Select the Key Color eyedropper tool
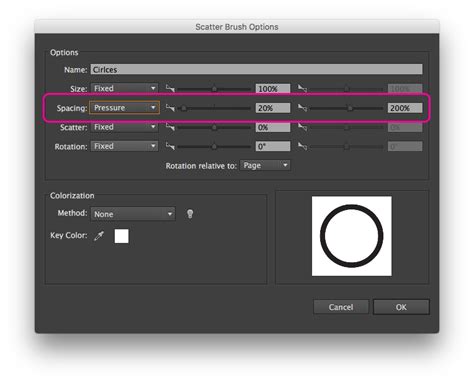Viewport: 474px width, 383px height. click(99, 236)
